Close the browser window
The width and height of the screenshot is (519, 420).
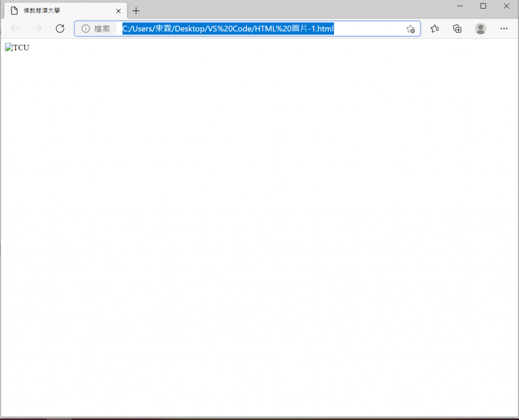point(506,6)
